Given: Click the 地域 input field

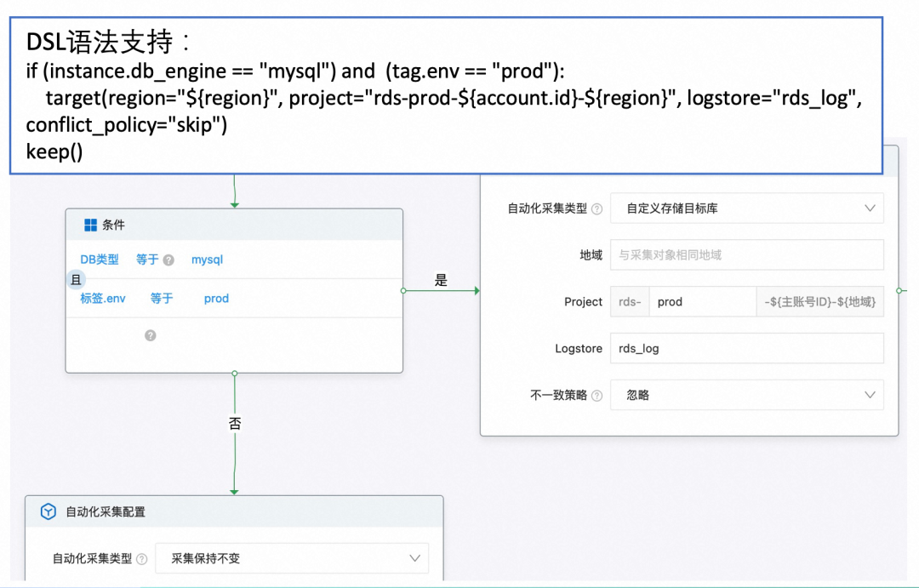Looking at the screenshot, I should click(x=746, y=254).
